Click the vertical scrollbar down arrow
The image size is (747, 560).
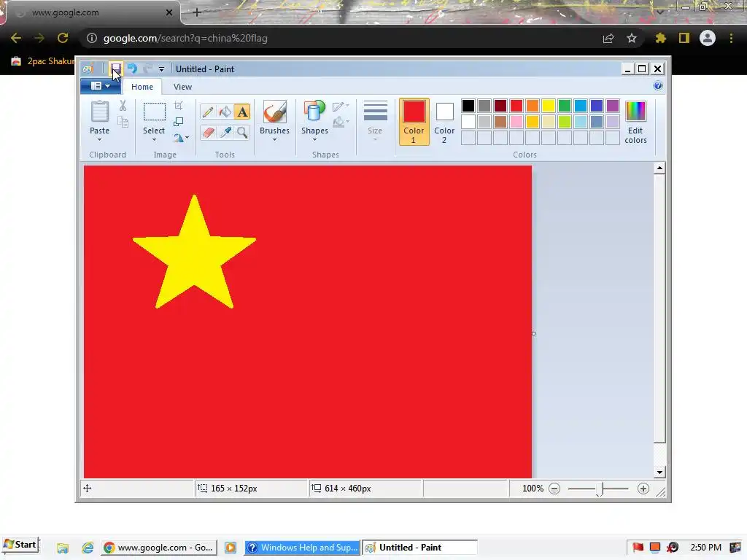(659, 472)
